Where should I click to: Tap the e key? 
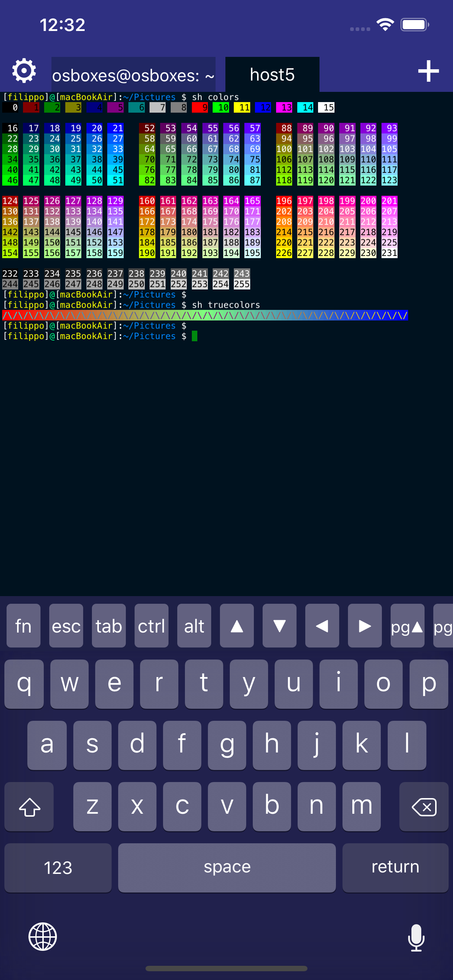point(114,684)
